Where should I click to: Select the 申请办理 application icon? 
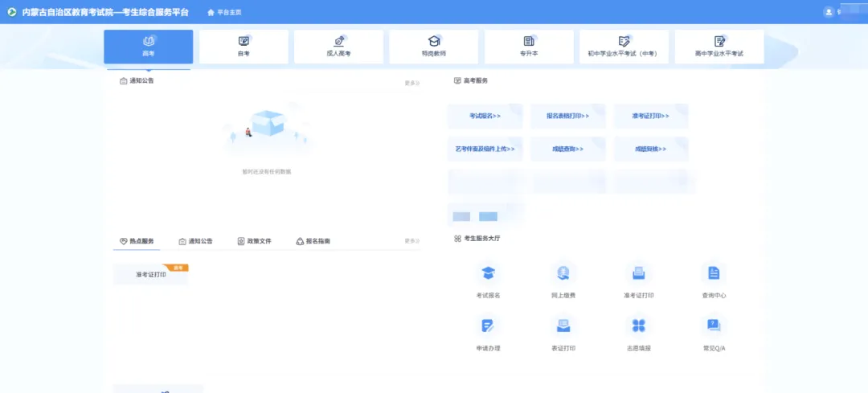[x=488, y=325]
